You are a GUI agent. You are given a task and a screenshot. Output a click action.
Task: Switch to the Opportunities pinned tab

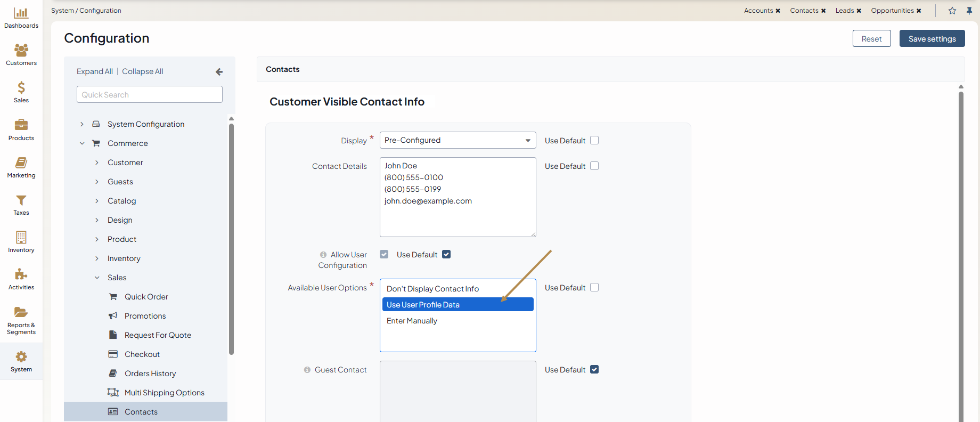click(x=892, y=11)
